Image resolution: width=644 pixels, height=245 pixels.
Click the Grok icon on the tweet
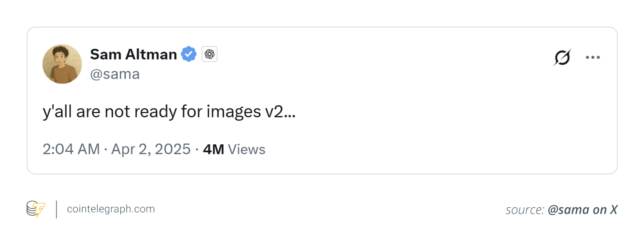pos(562,58)
